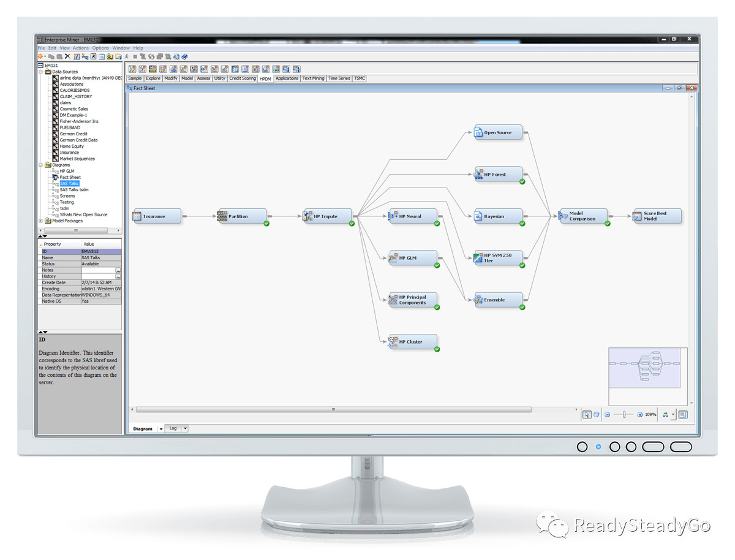The width and height of the screenshot is (735, 560).
Task: Select the Market Sequences data source
Action: (77, 159)
